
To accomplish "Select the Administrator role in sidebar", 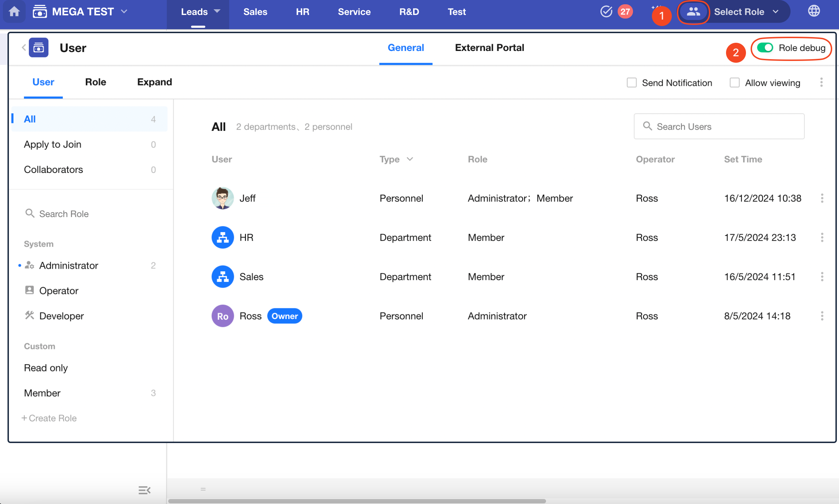I will [x=68, y=266].
